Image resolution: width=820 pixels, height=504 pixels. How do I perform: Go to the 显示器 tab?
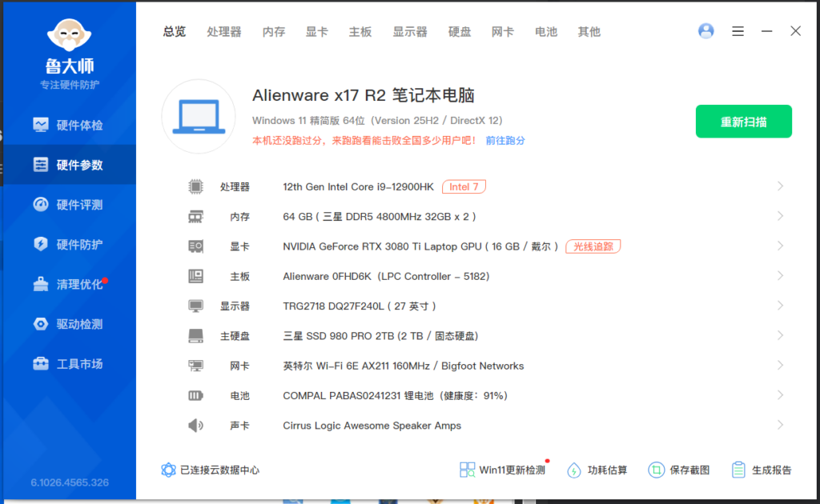pos(410,32)
